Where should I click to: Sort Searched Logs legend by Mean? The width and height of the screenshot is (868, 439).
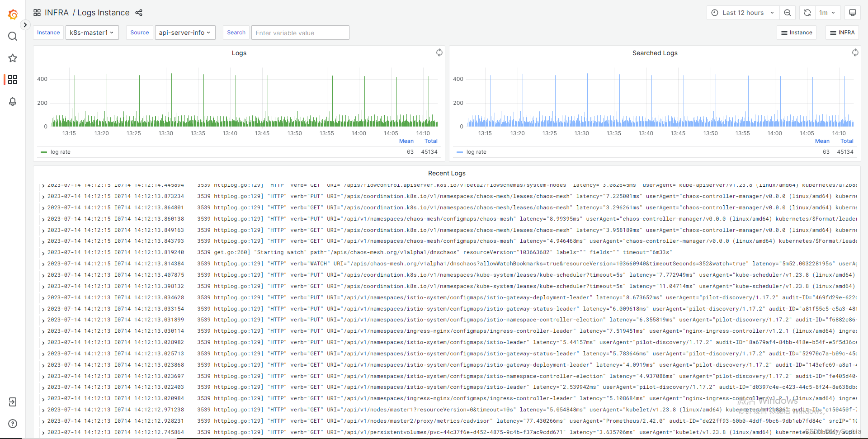coord(822,141)
